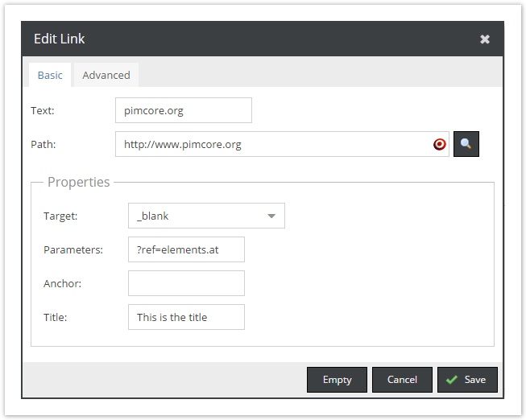The width and height of the screenshot is (526, 420).
Task: Focus the Text input containing pimcore.org
Action: pyautogui.click(x=183, y=110)
